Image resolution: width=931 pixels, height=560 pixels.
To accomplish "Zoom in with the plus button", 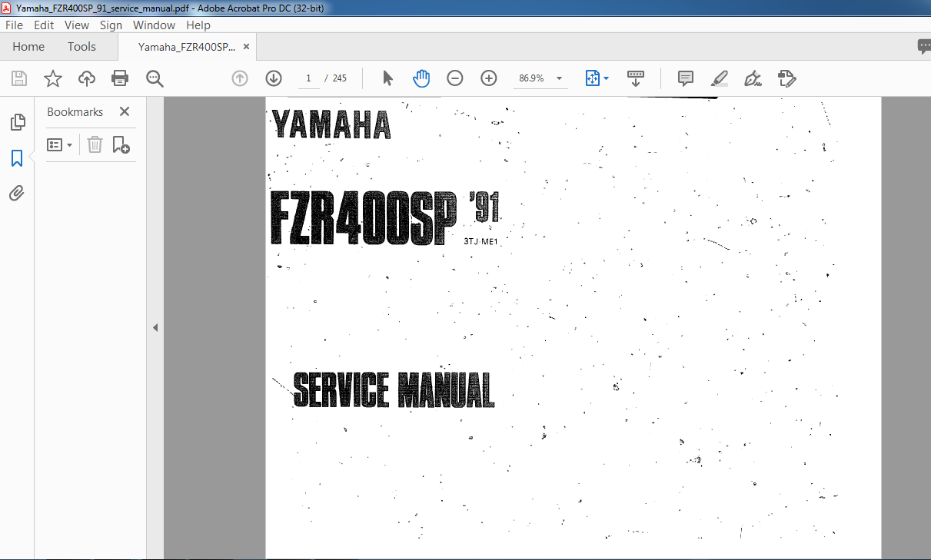I will (489, 78).
